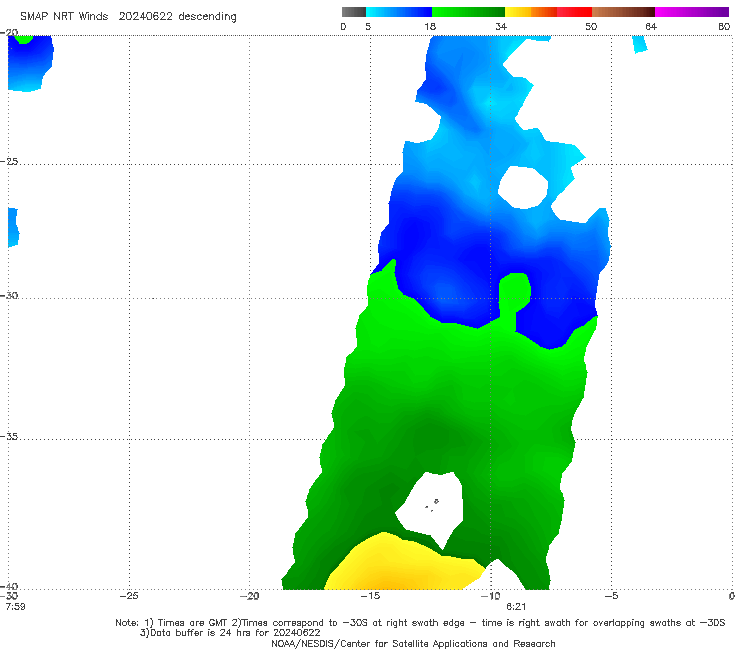Click the color bar label '18'
Image resolution: width=740 pixels, height=650 pixels.
430,27
